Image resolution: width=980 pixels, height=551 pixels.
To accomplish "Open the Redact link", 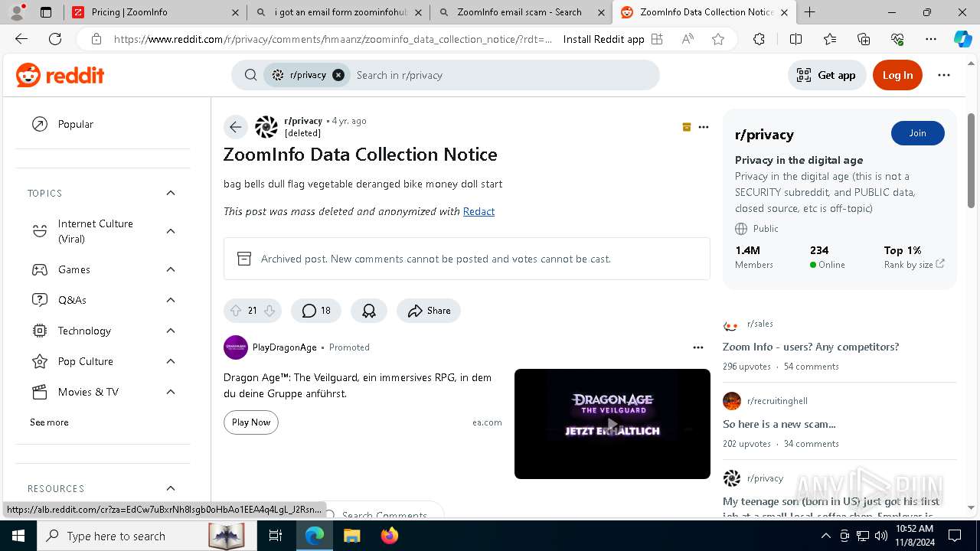I will pos(479,211).
